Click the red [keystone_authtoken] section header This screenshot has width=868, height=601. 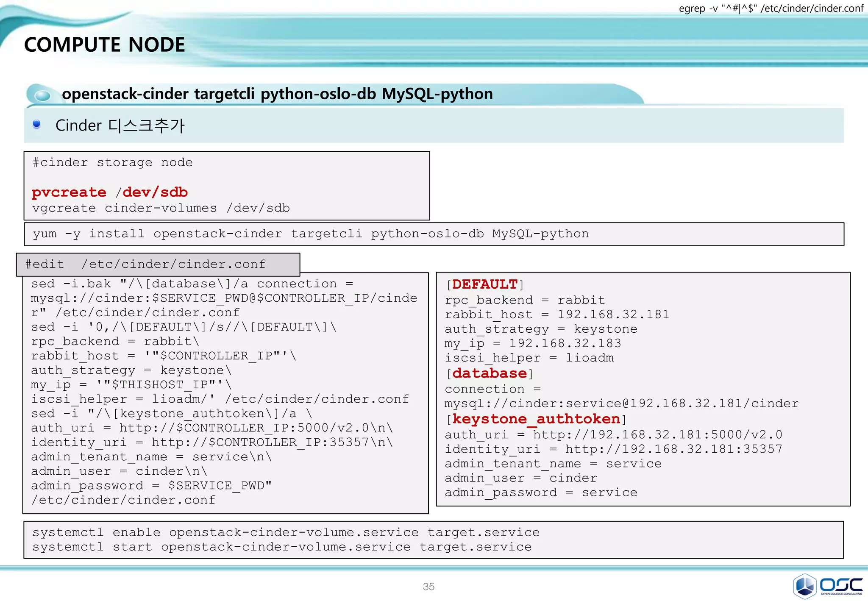(x=536, y=419)
